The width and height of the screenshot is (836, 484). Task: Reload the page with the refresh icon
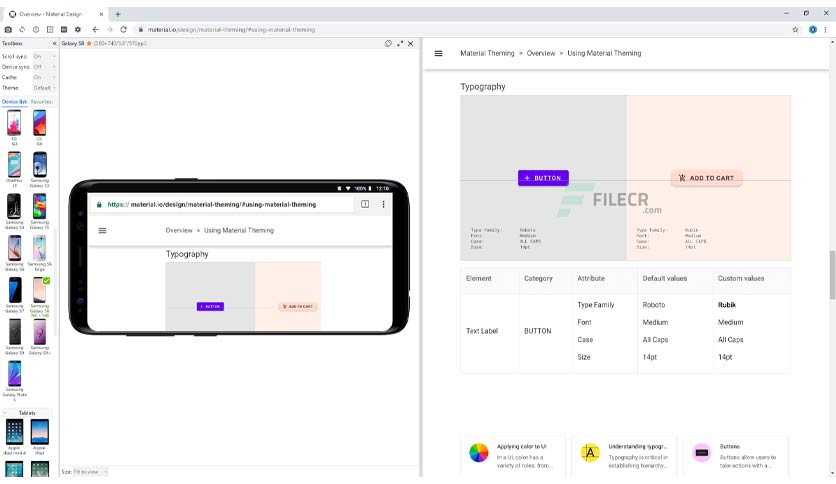pyautogui.click(x=124, y=30)
